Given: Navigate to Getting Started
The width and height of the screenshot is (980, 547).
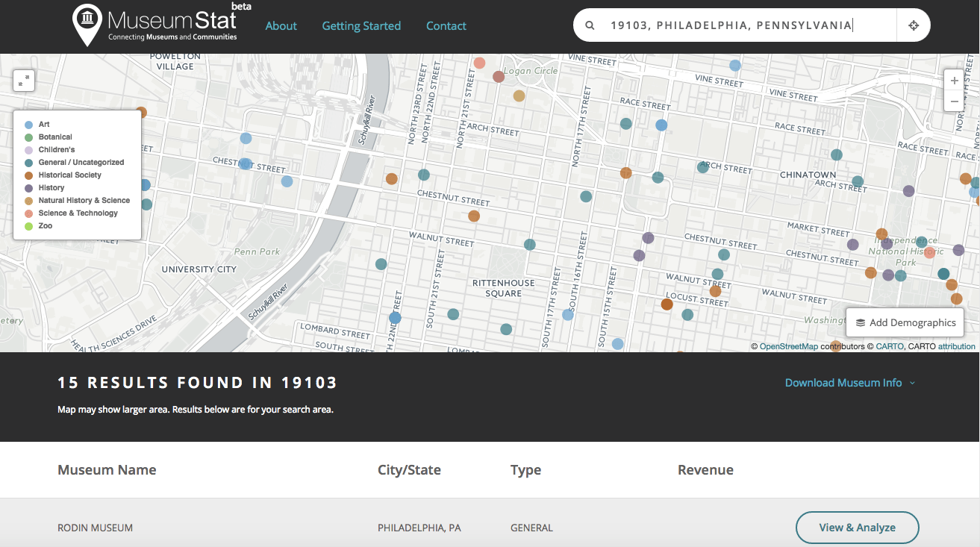Looking at the screenshot, I should (x=361, y=25).
